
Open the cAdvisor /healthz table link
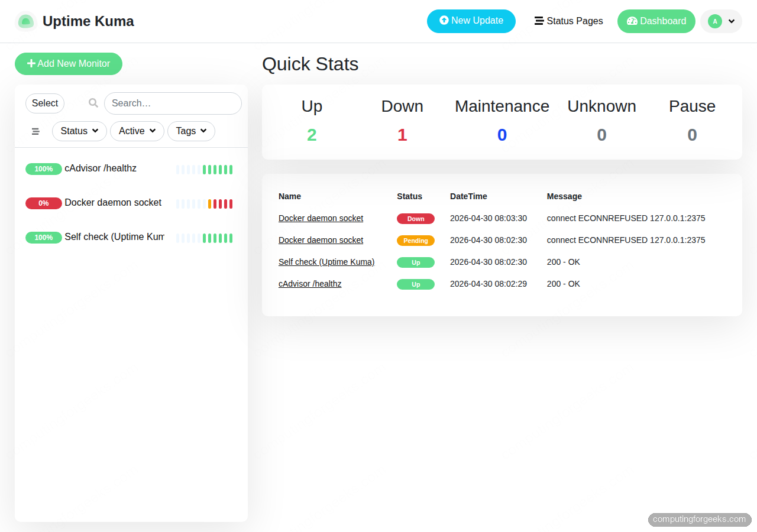(310, 284)
